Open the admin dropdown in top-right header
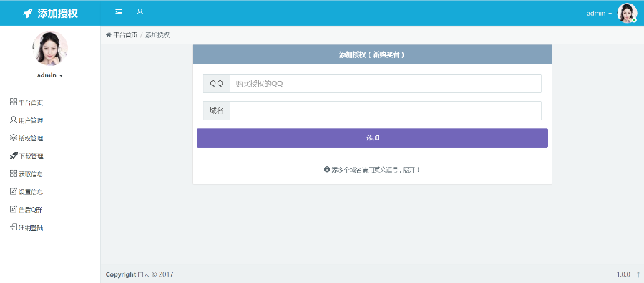The height and width of the screenshot is (283, 644). (x=599, y=14)
